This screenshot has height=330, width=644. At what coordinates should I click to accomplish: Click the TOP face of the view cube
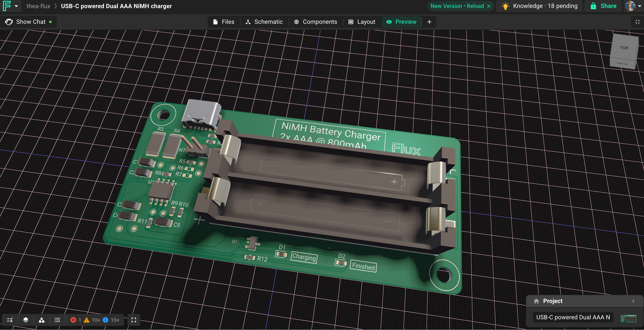click(x=624, y=47)
